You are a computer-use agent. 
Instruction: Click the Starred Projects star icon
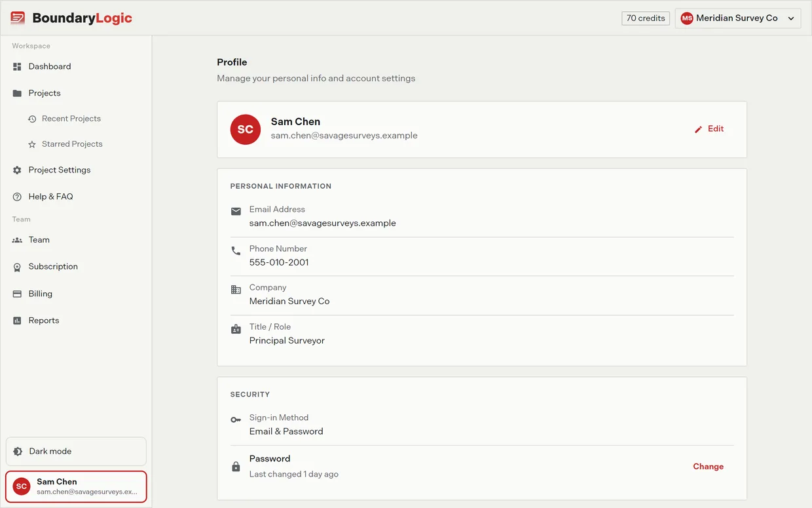pyautogui.click(x=32, y=144)
